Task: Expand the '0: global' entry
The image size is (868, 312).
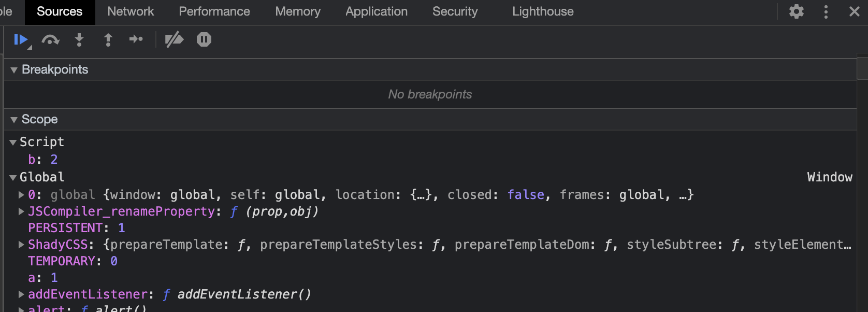Action: coord(21,195)
